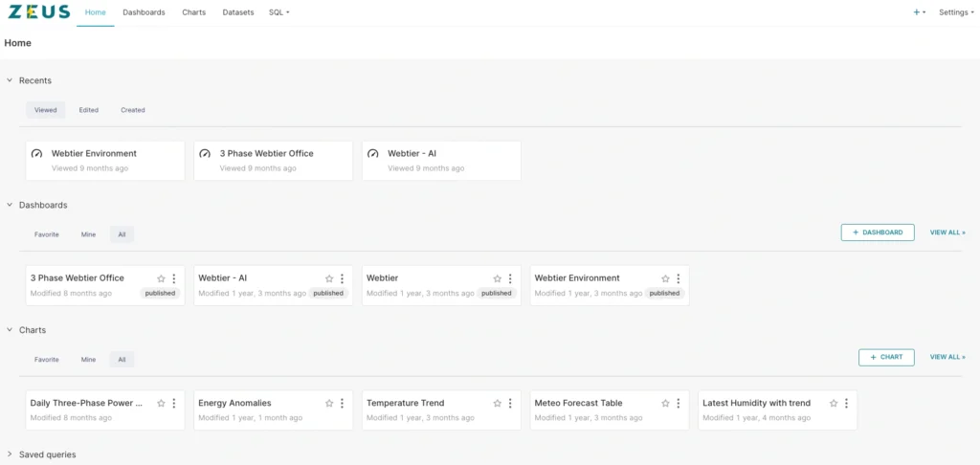The width and height of the screenshot is (980, 465).
Task: Show Mine tab under Charts
Action: pos(88,360)
